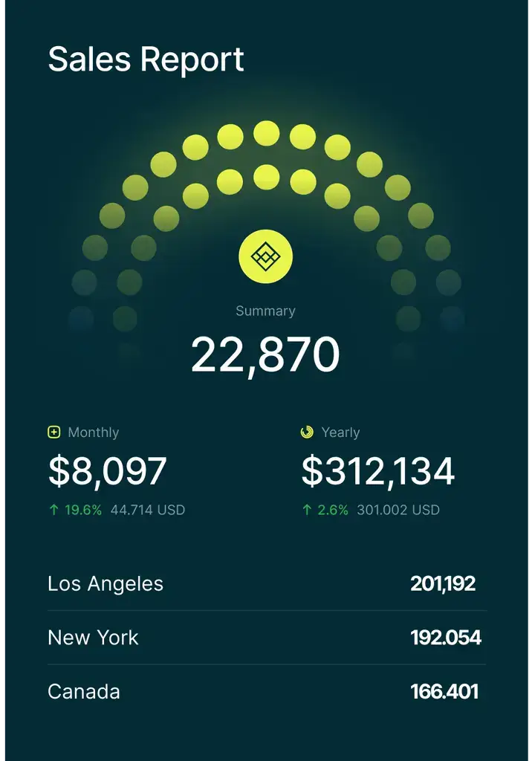This screenshot has height=761, width=532.
Task: Click the Monthly plus-square icon
Action: [53, 433]
